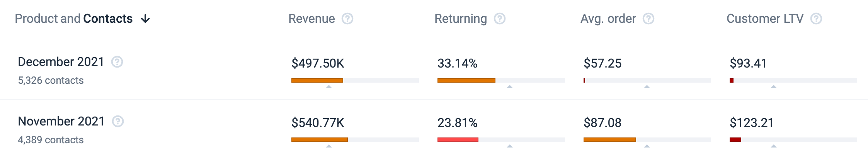Click November 2021 avg. order bar
Image resolution: width=868 pixels, height=156 pixels.
[609, 140]
